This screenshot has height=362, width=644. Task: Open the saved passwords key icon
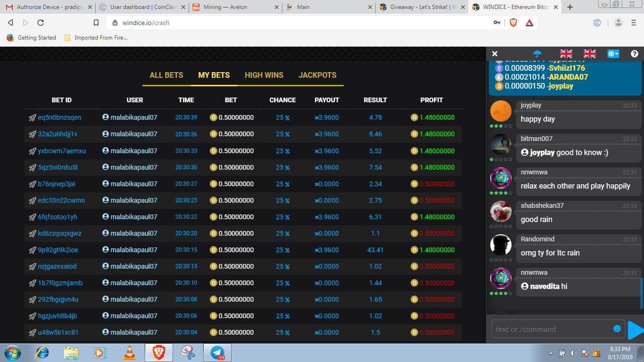click(x=497, y=23)
